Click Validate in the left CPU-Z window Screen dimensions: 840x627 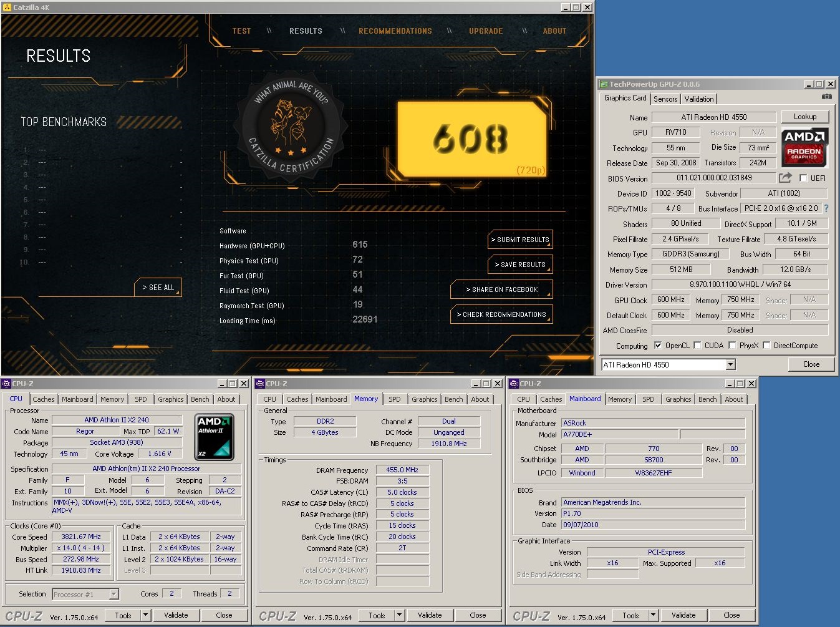tap(176, 615)
